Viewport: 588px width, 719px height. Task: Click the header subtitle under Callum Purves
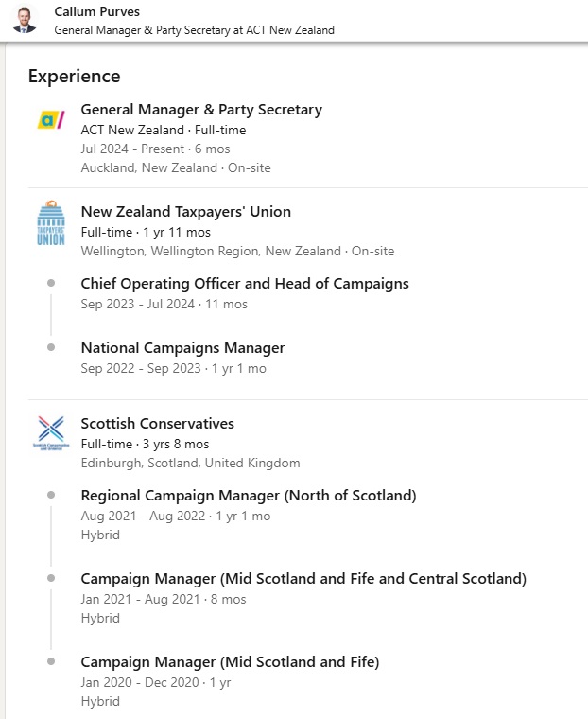click(x=194, y=30)
